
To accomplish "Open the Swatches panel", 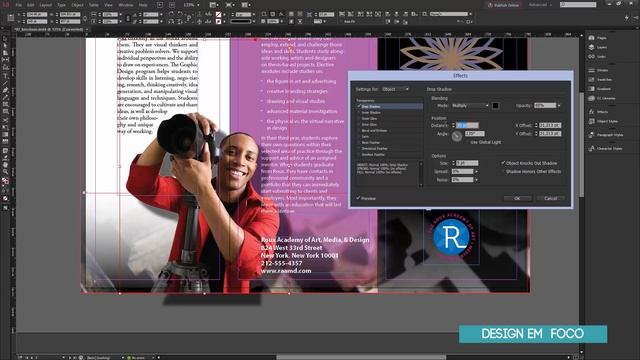I will tap(600, 80).
